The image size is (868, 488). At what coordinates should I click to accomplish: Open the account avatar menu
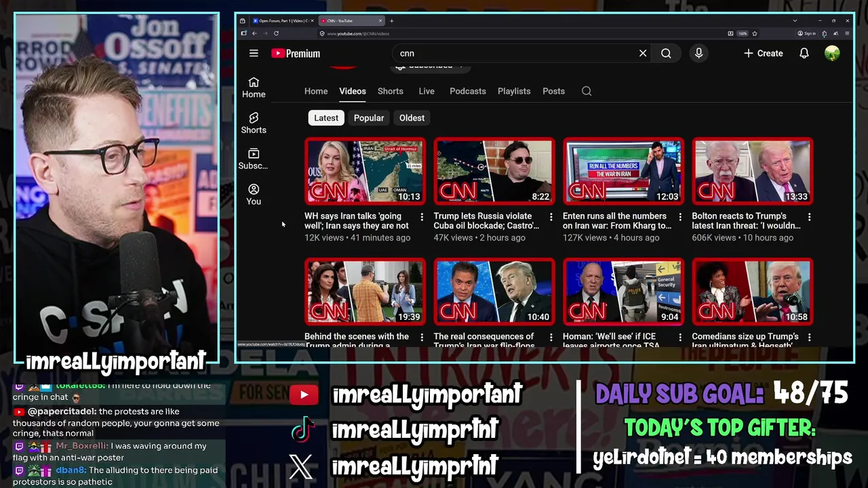(832, 54)
